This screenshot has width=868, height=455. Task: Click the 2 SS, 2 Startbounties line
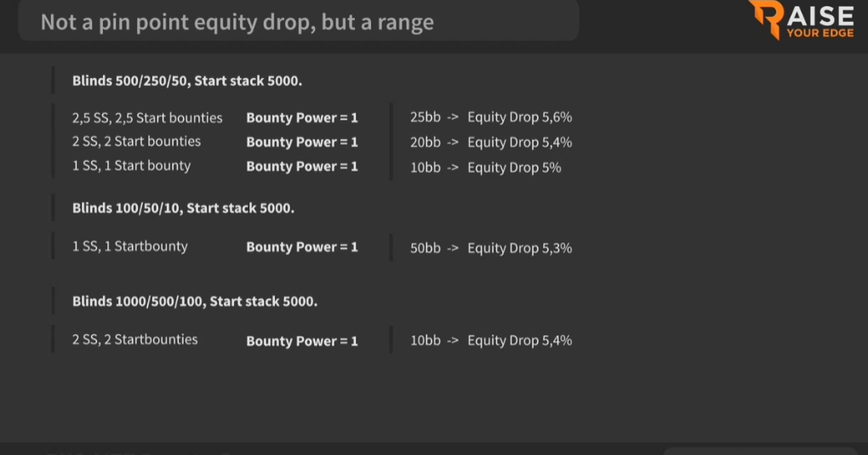tap(134, 339)
